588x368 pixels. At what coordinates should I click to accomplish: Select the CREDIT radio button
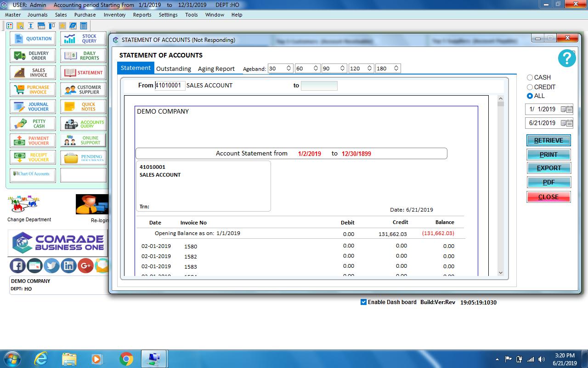coord(529,86)
